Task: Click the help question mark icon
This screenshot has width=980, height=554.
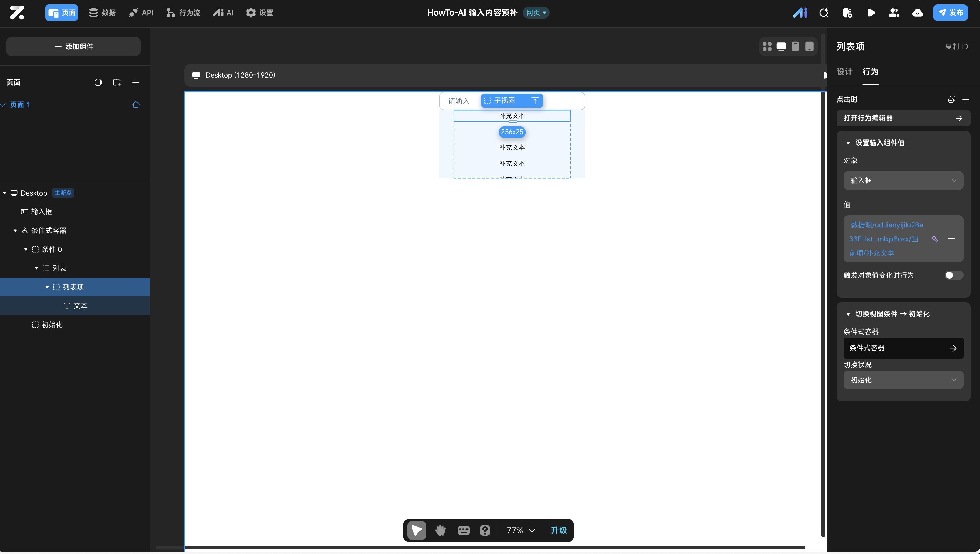Action: click(x=485, y=530)
